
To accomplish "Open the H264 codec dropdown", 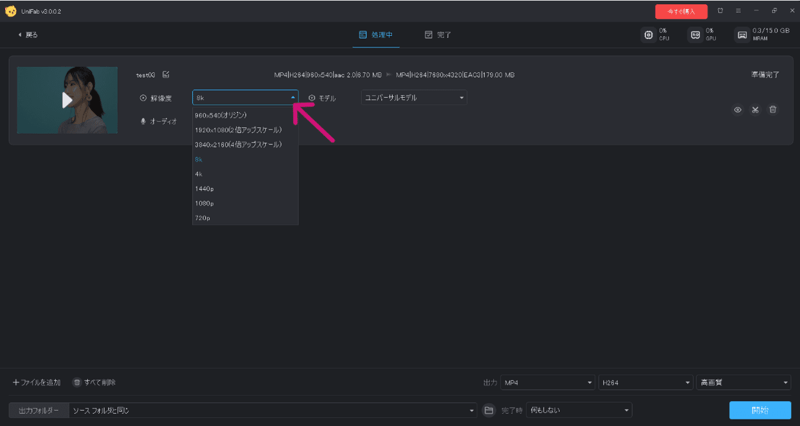I will [x=646, y=382].
